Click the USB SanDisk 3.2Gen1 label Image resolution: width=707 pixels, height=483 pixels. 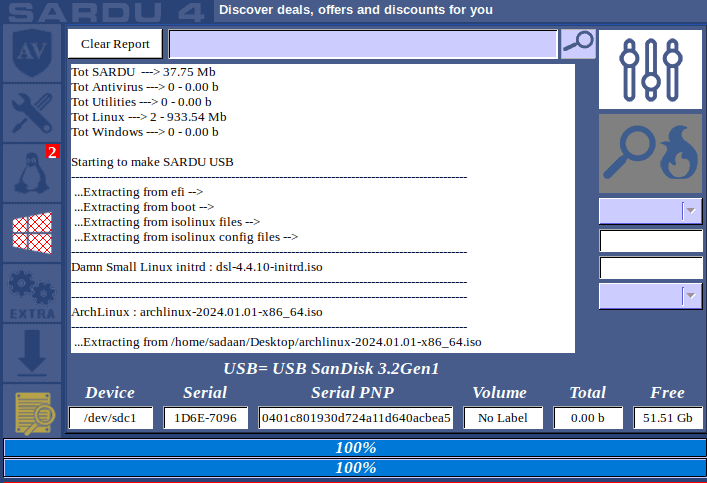[x=331, y=368]
